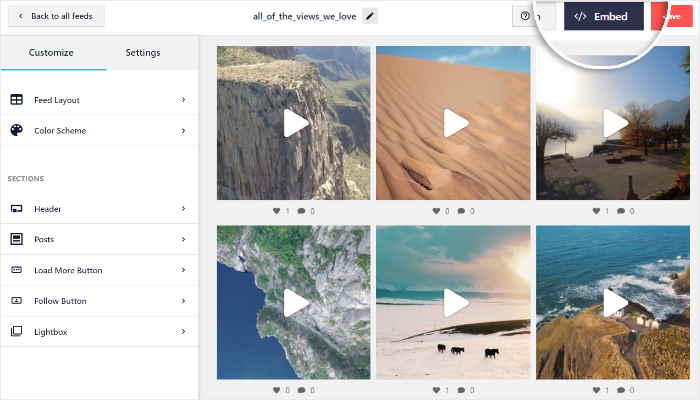Viewport: 700px width, 400px height.
Task: Click the Follow Button icon
Action: tap(17, 300)
